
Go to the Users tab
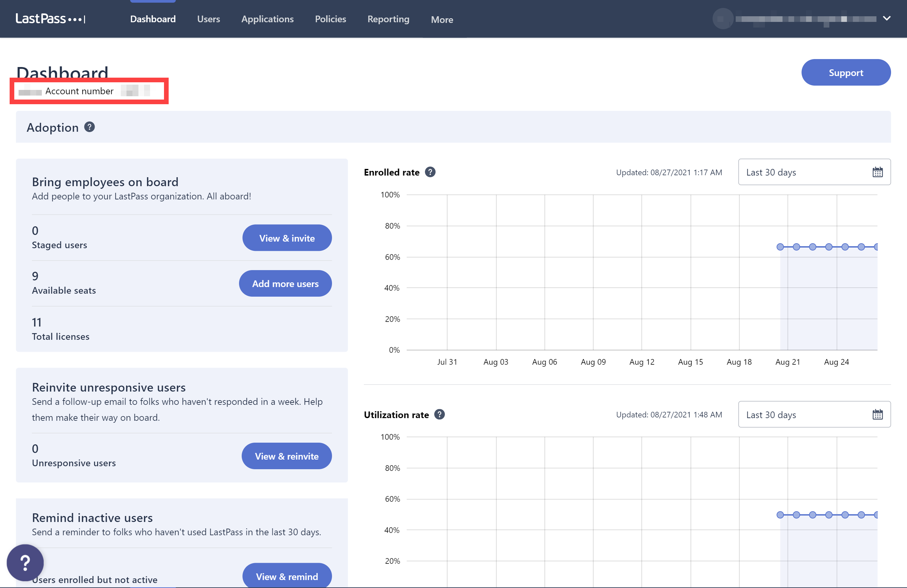208,19
